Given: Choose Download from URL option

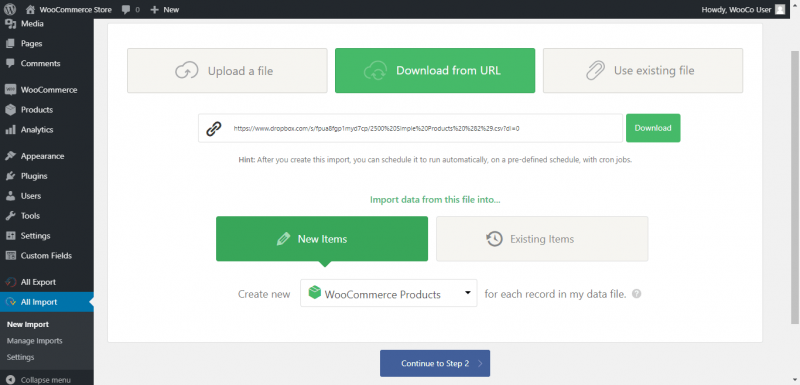Looking at the screenshot, I should 435,70.
